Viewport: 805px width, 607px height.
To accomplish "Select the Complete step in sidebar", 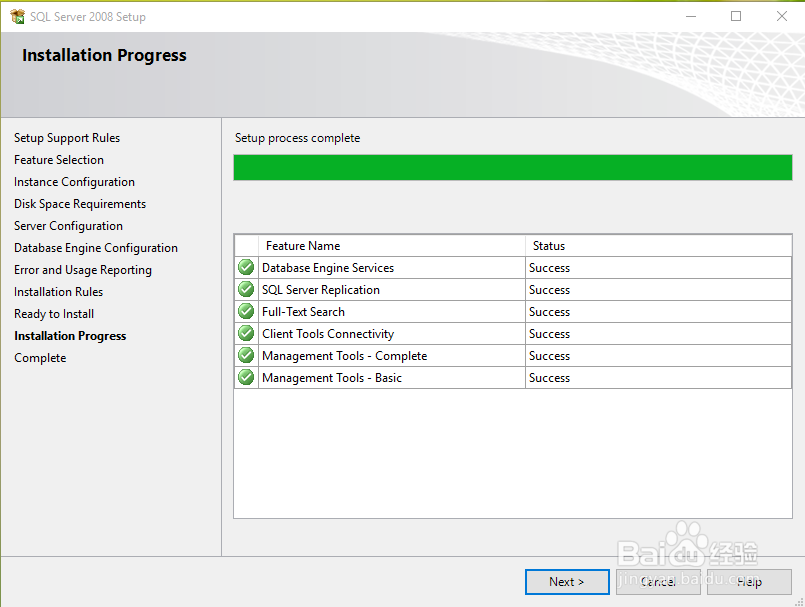I will tap(40, 358).
